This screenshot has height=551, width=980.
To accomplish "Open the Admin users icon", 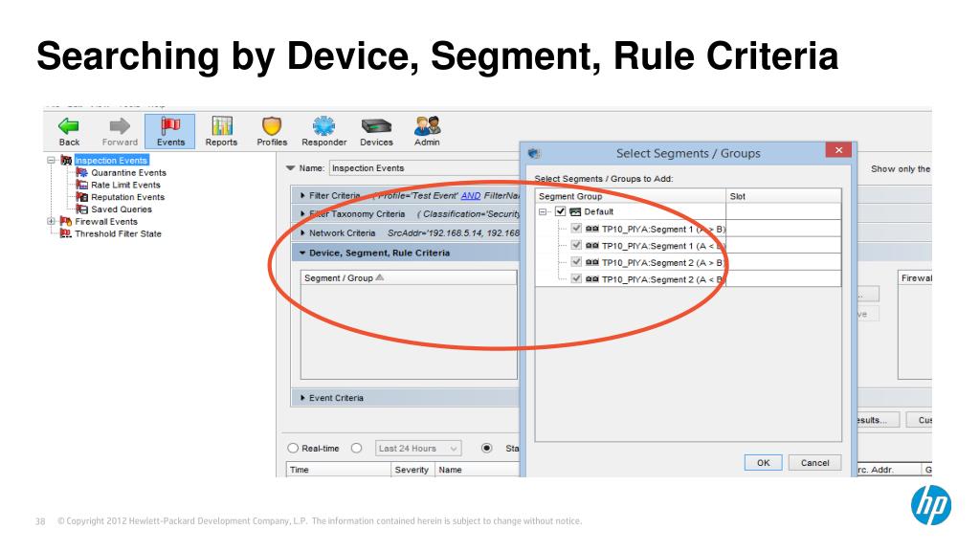I will pos(427,125).
